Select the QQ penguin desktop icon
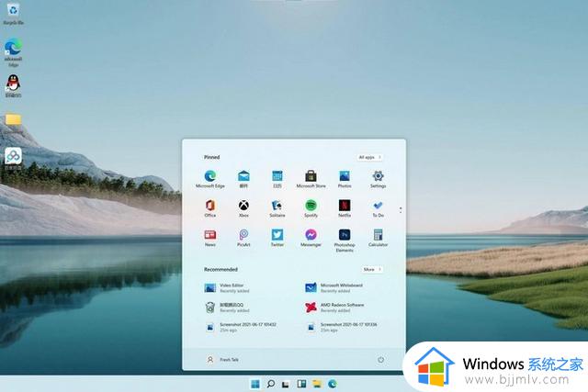 coord(13,85)
